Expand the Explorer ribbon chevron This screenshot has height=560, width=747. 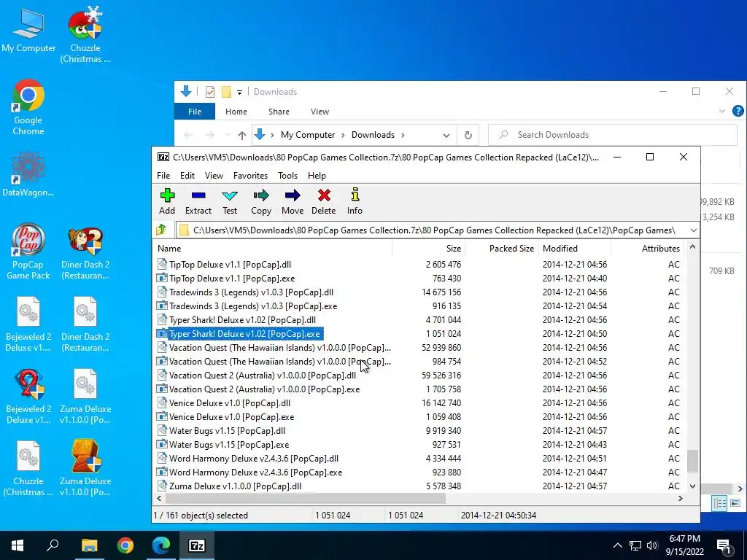click(x=722, y=111)
